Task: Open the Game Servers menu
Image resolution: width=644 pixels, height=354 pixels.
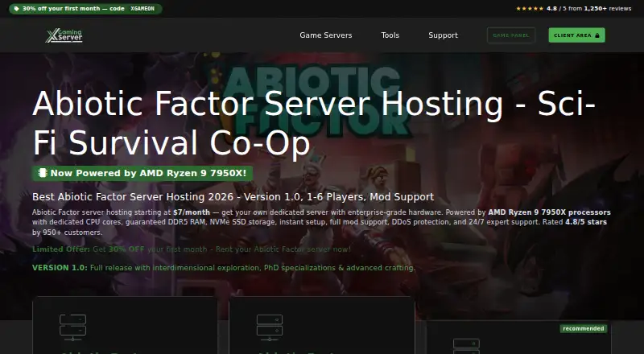Action: pos(326,35)
